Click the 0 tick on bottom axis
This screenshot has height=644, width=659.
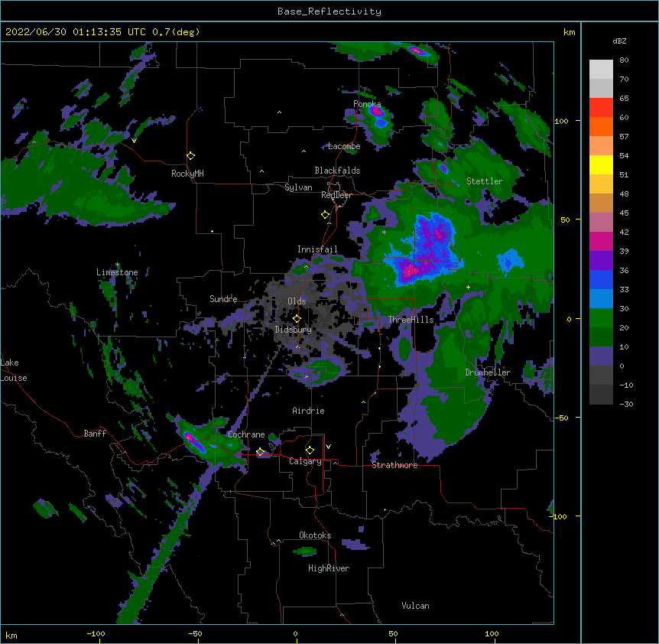pos(295,633)
